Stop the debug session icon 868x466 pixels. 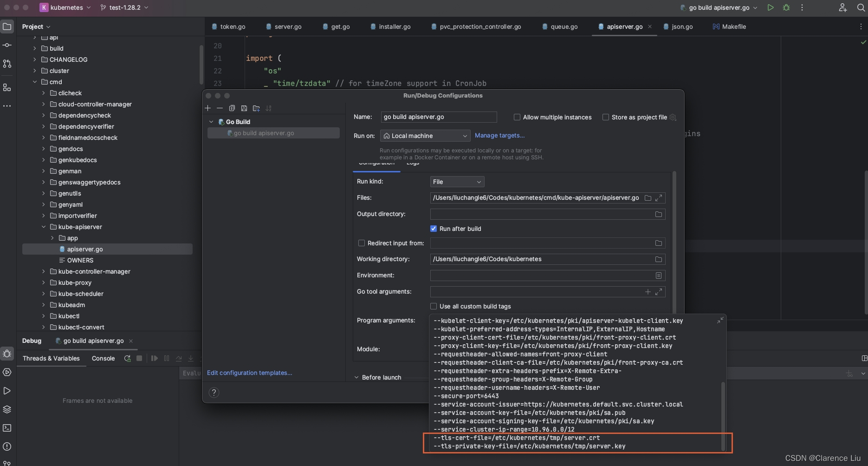click(139, 358)
